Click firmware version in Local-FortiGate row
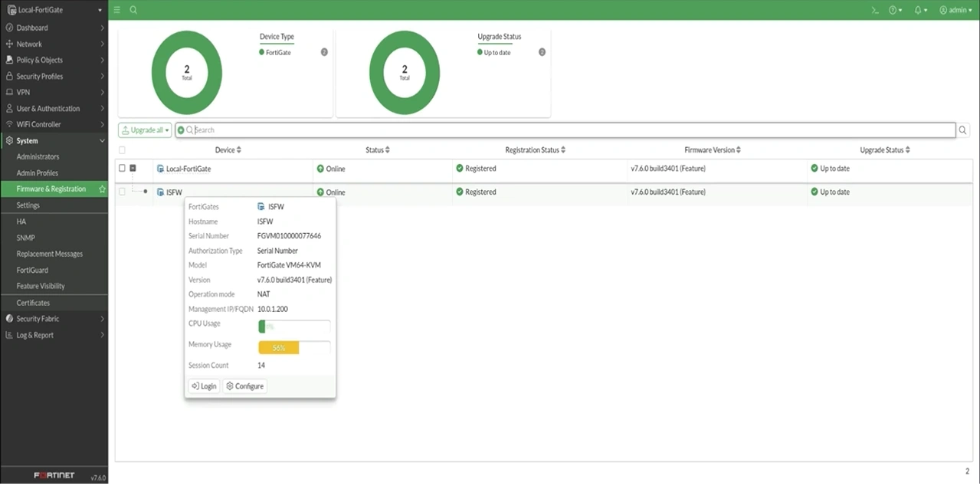Image resolution: width=980 pixels, height=489 pixels. 668,169
